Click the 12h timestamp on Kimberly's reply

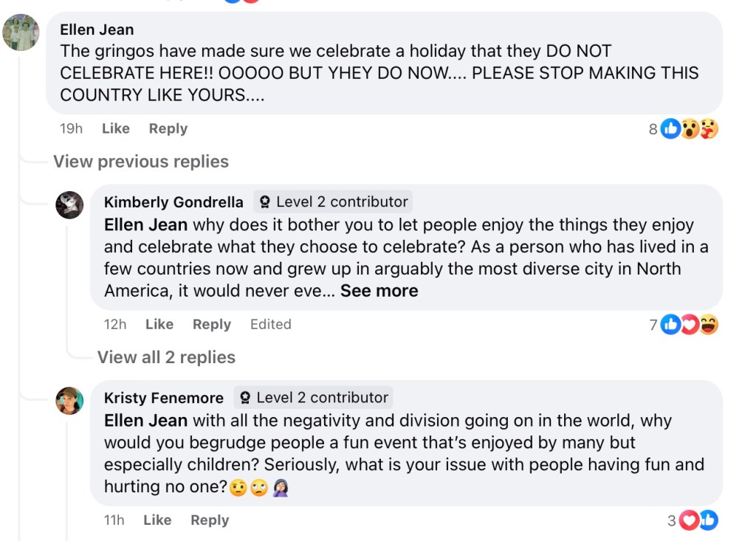point(115,324)
